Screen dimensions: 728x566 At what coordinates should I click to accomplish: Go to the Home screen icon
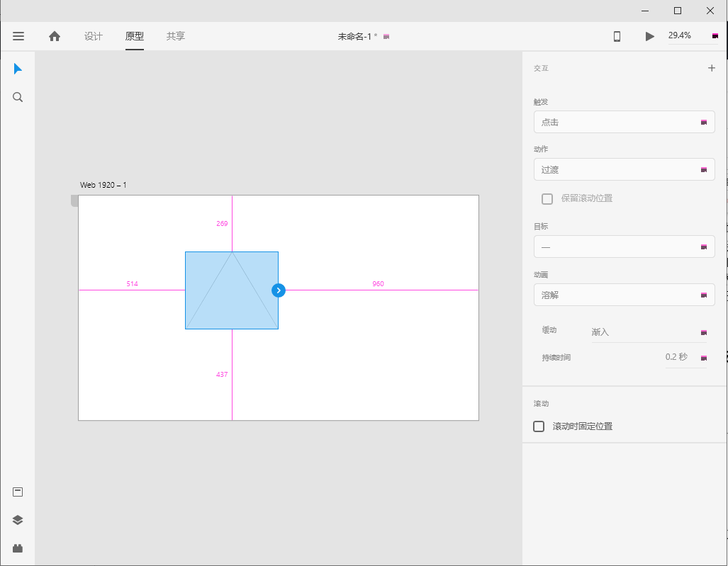click(x=55, y=35)
